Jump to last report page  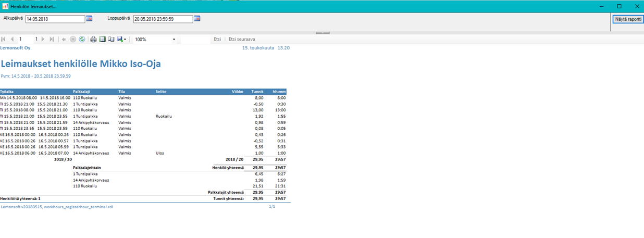[x=52, y=40]
